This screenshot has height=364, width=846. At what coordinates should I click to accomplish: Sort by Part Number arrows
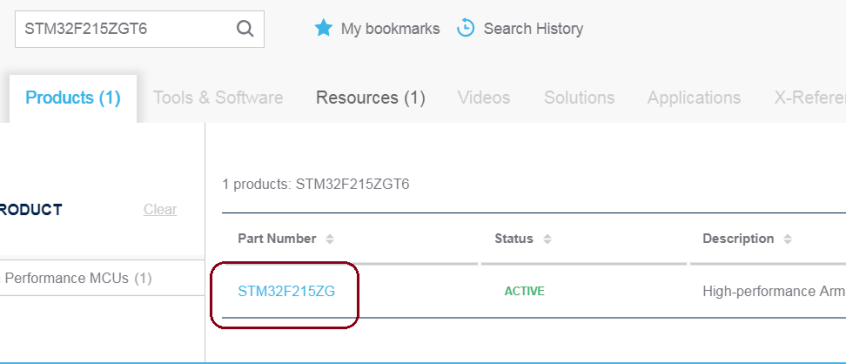click(x=330, y=239)
